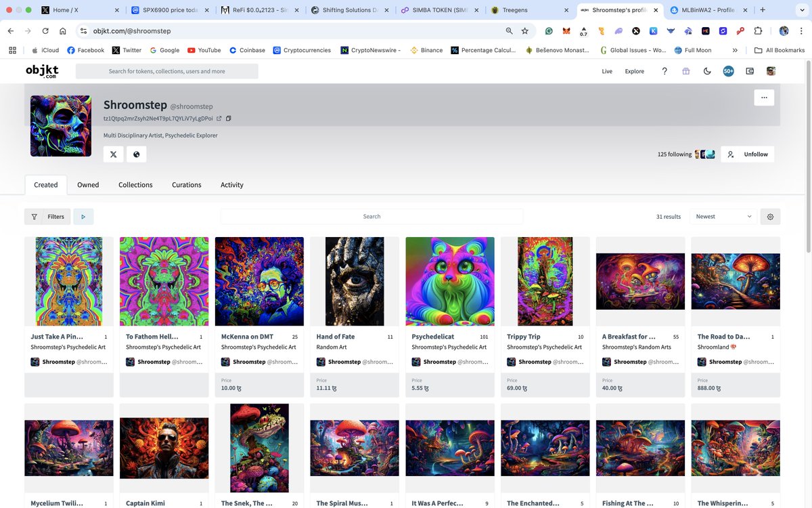This screenshot has height=508, width=812.
Task: Open wallet address in external explorer
Action: (x=219, y=119)
